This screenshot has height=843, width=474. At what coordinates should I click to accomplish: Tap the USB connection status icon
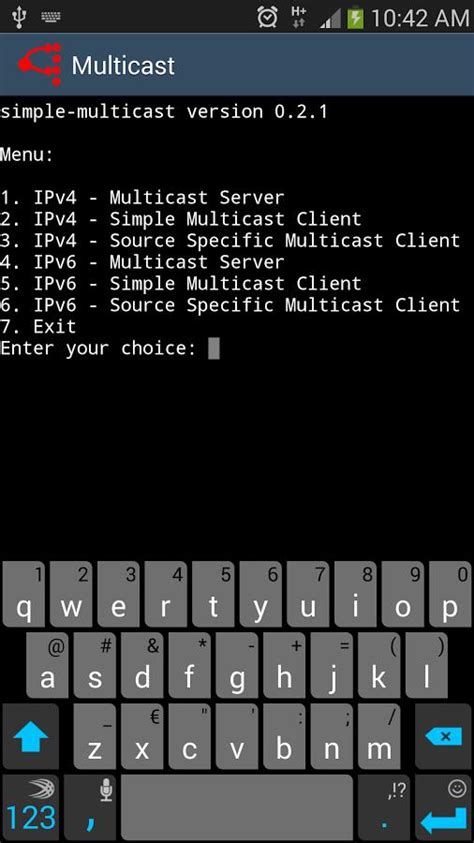[x=19, y=17]
